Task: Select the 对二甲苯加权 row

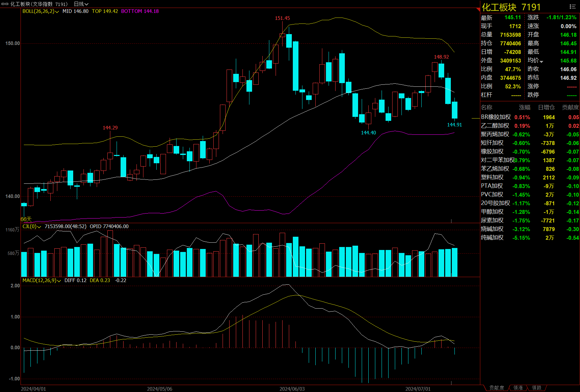Action: tap(530, 160)
